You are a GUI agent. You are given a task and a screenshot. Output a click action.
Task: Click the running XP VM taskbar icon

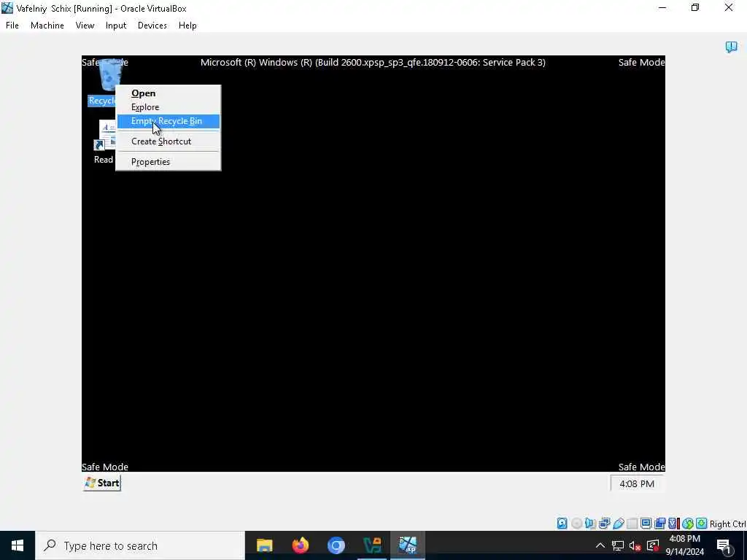(x=408, y=545)
